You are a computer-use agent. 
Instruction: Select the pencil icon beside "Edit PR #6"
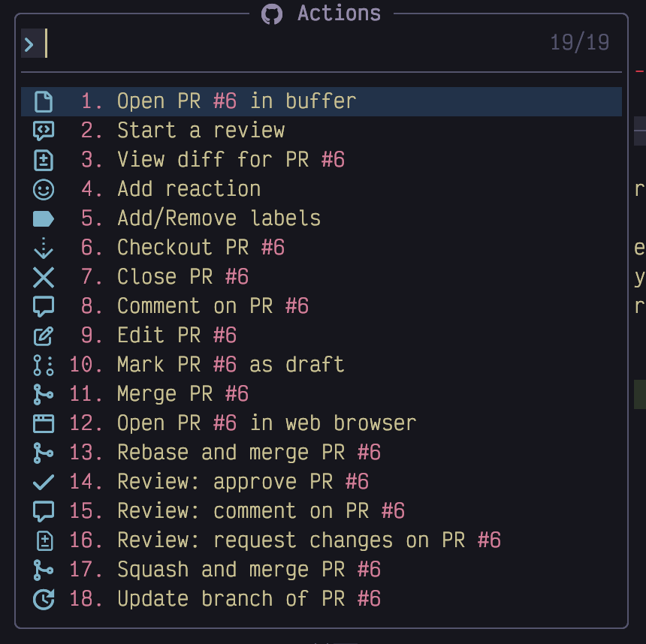[x=43, y=335]
